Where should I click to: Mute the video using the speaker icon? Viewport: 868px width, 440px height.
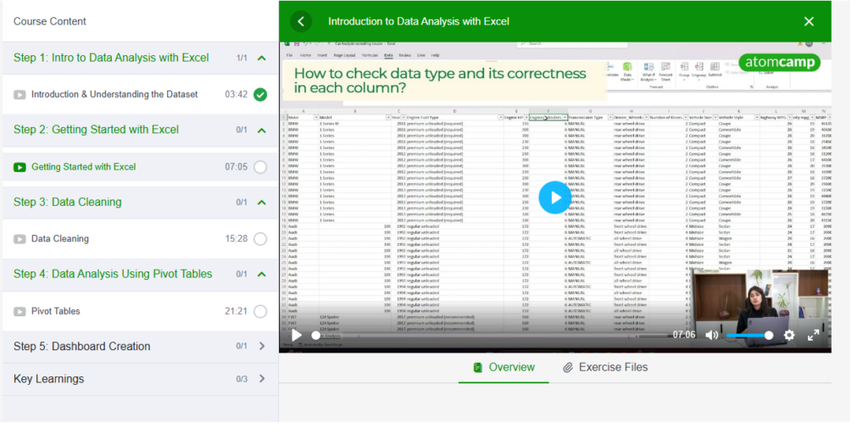[711, 335]
